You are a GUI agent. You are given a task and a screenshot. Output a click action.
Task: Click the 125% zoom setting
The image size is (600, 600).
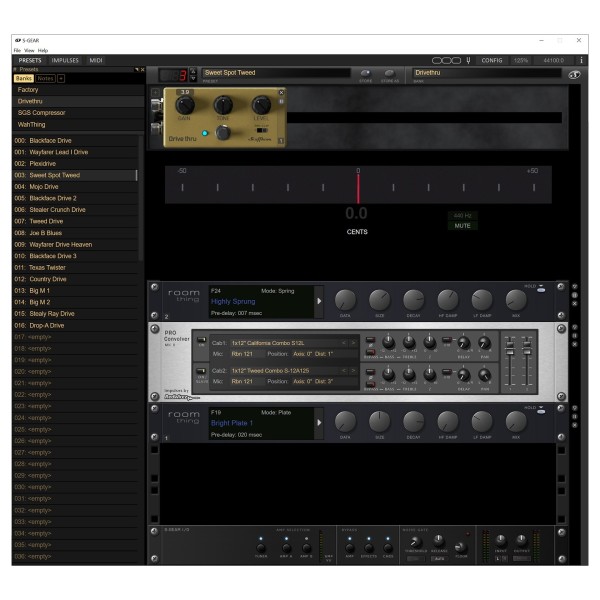pos(521,60)
